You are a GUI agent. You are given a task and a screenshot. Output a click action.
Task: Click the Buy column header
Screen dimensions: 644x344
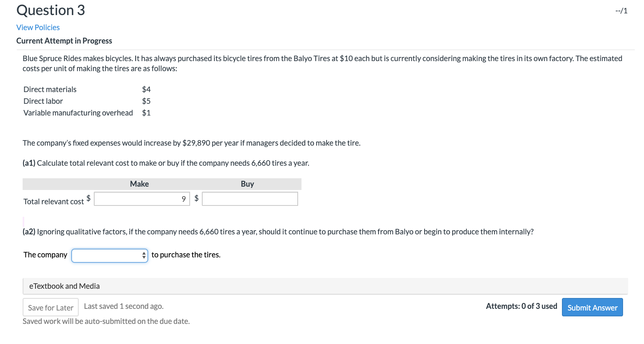click(x=247, y=184)
